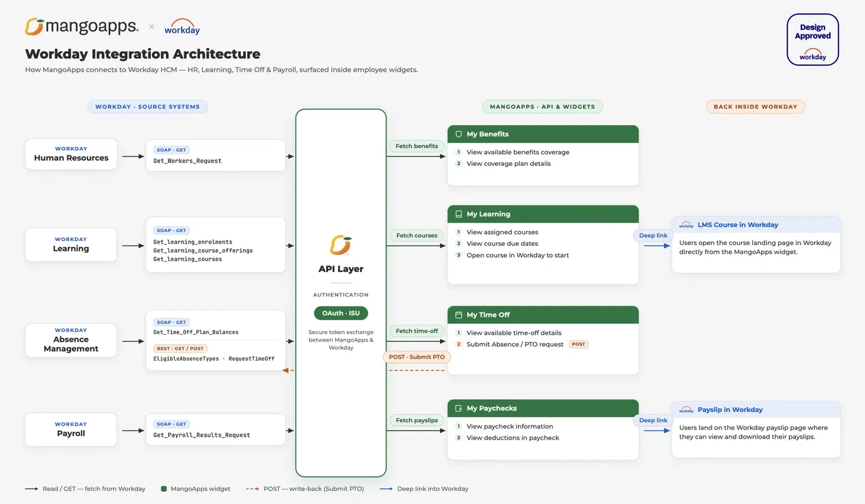Click Deep link label next to My Paychecks
The height and width of the screenshot is (504, 865).
pyautogui.click(x=653, y=420)
